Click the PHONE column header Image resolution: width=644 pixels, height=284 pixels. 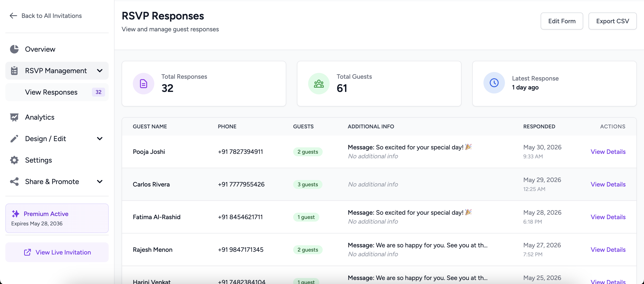[227, 127]
